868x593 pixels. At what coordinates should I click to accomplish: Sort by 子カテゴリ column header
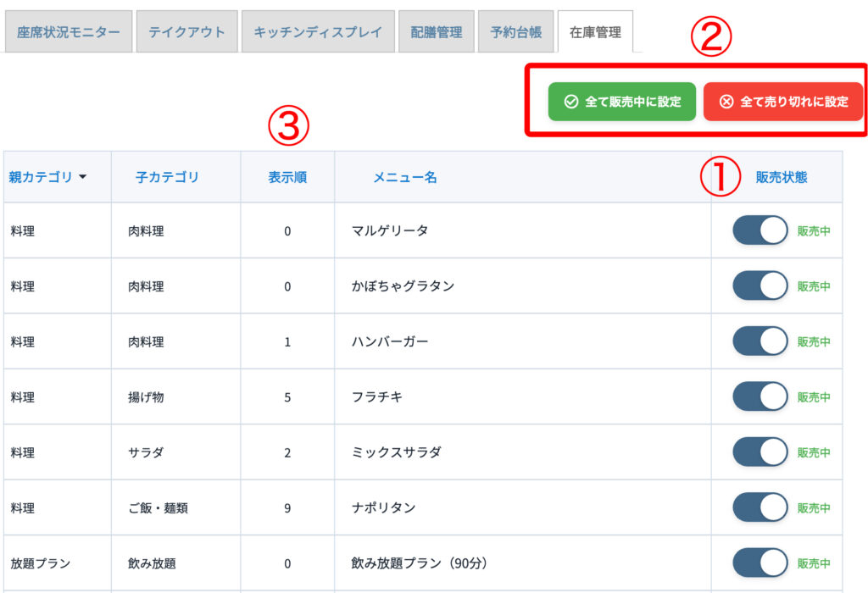[x=167, y=177]
